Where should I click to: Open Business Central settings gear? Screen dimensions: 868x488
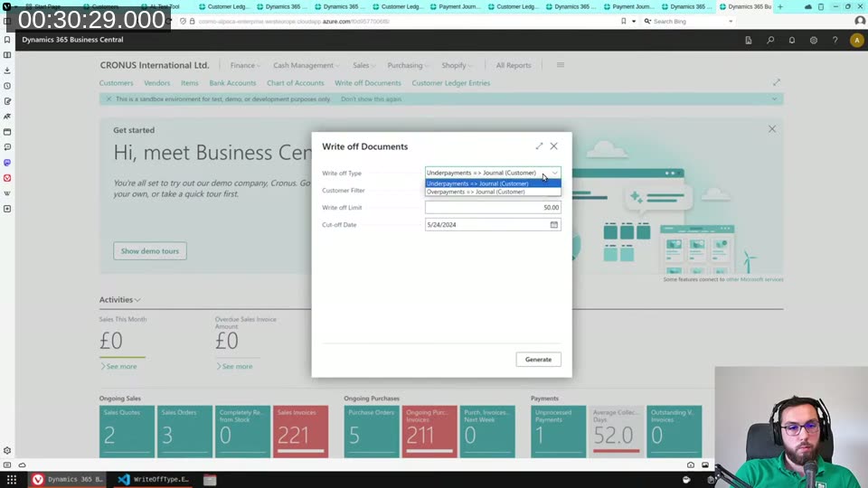tap(813, 40)
